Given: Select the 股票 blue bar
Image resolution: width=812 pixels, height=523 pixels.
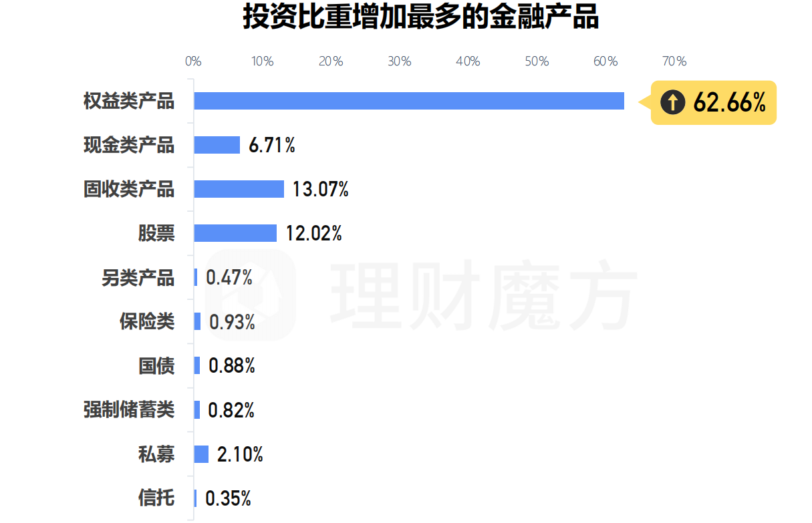Looking at the screenshot, I should (235, 233).
